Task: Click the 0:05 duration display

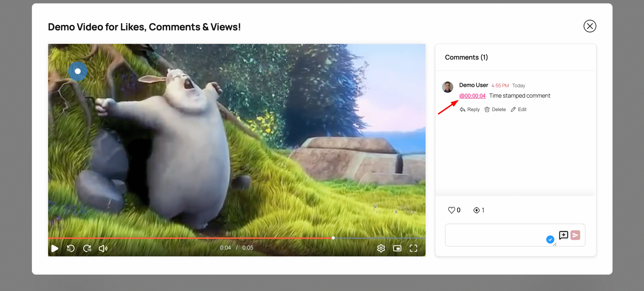Action: click(x=248, y=248)
